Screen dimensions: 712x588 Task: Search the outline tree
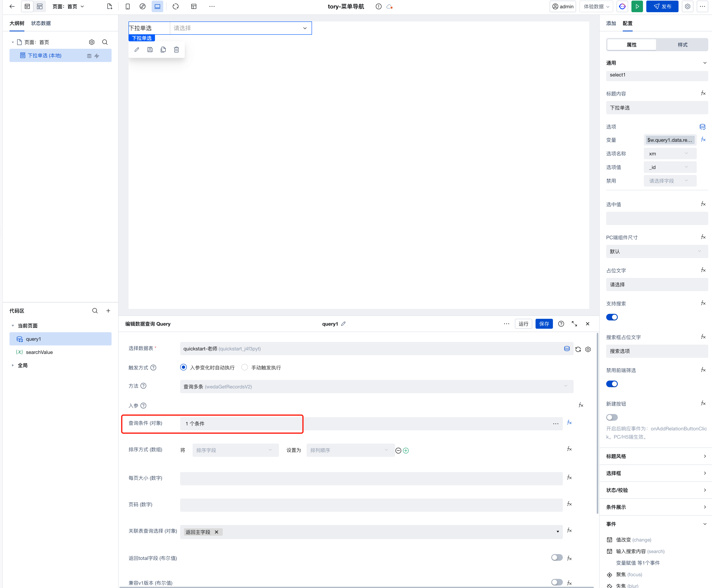click(105, 42)
